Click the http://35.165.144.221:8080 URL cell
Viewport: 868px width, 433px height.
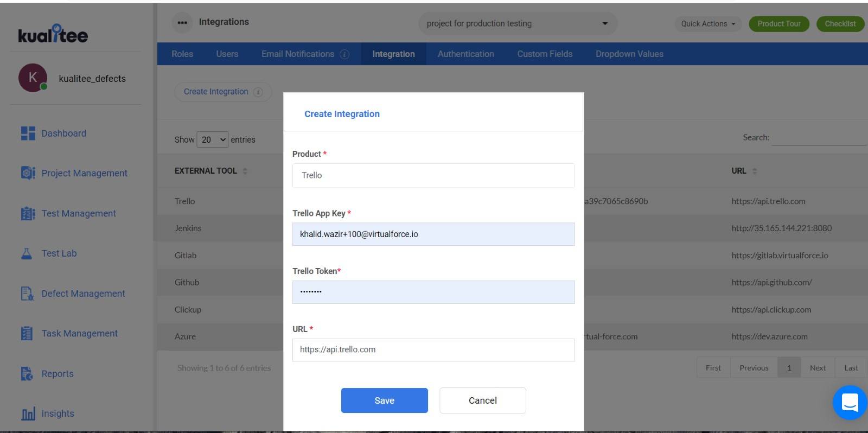point(781,228)
